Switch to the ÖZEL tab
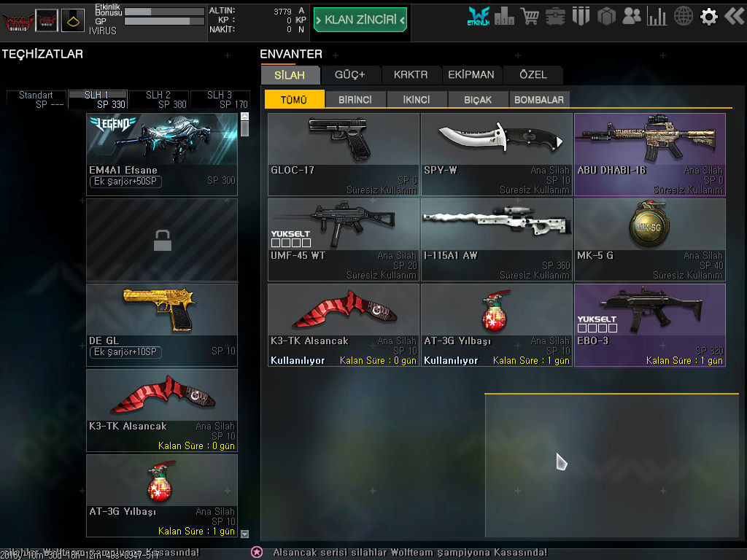 pos(533,75)
